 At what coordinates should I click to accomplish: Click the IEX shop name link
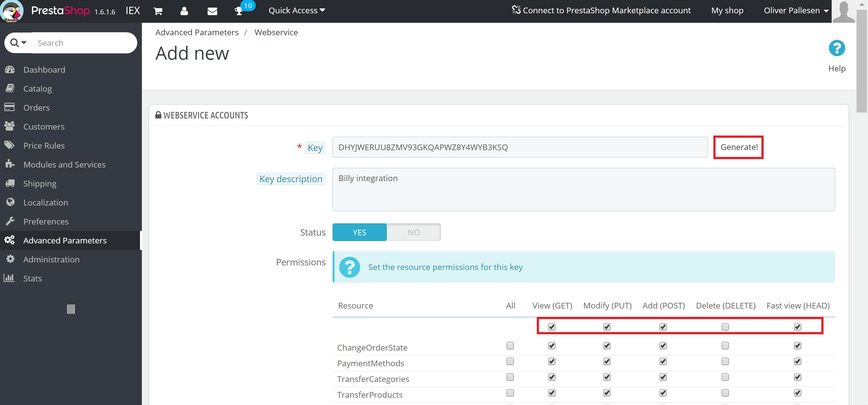click(x=133, y=11)
